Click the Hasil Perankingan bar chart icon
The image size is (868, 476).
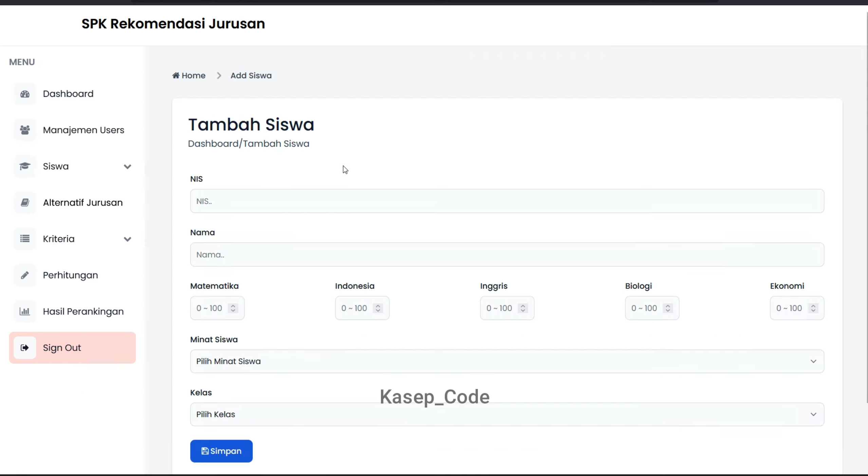(25, 312)
